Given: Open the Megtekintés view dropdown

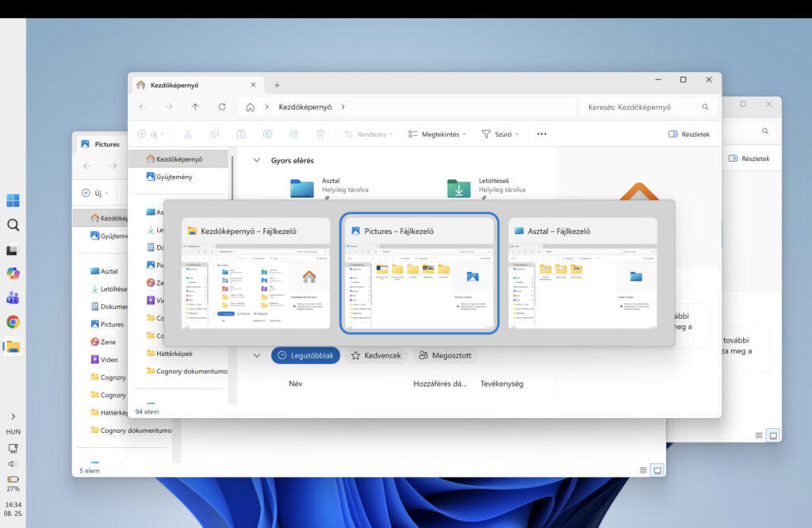Looking at the screenshot, I should pyautogui.click(x=437, y=134).
